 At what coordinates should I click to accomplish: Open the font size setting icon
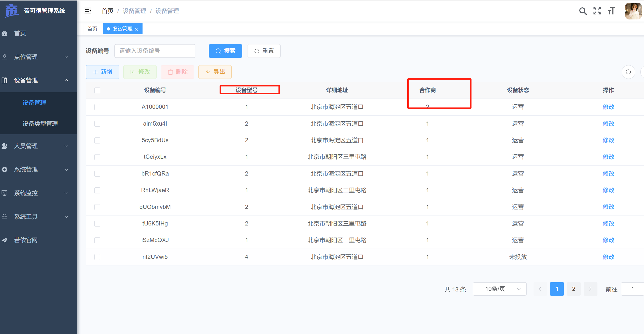[612, 11]
